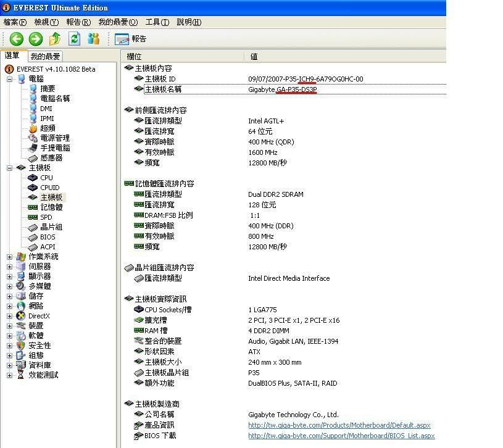The height and width of the screenshot is (448, 503).
Task: Click the 超頻 flame icon
Action: pyautogui.click(x=33, y=128)
